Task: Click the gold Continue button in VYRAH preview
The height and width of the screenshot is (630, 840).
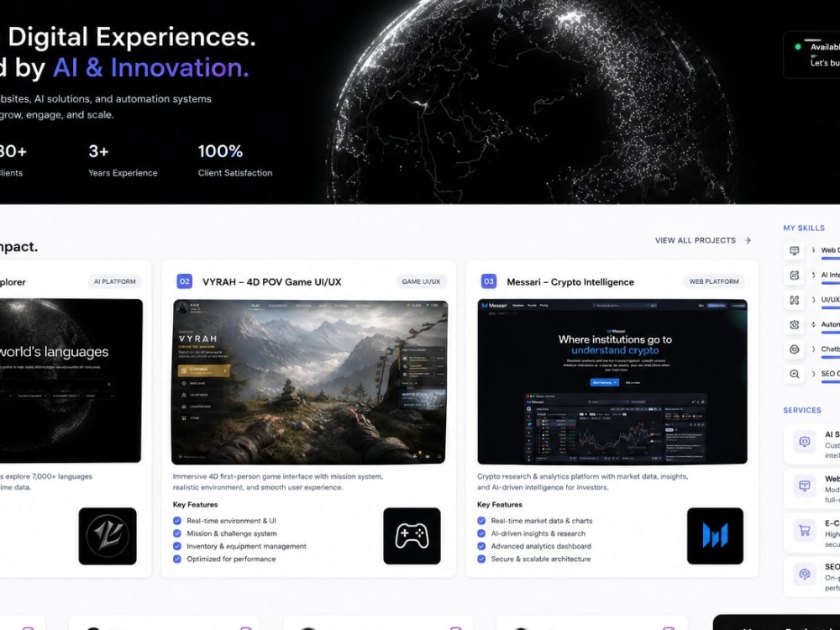Action: click(x=203, y=370)
